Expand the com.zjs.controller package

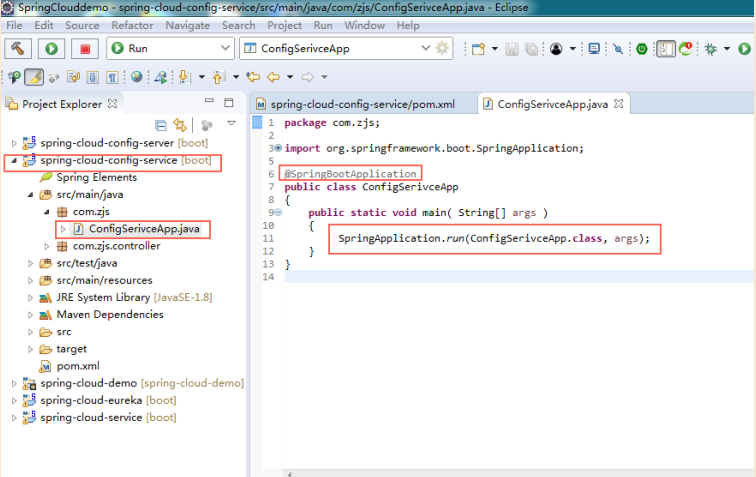point(47,246)
